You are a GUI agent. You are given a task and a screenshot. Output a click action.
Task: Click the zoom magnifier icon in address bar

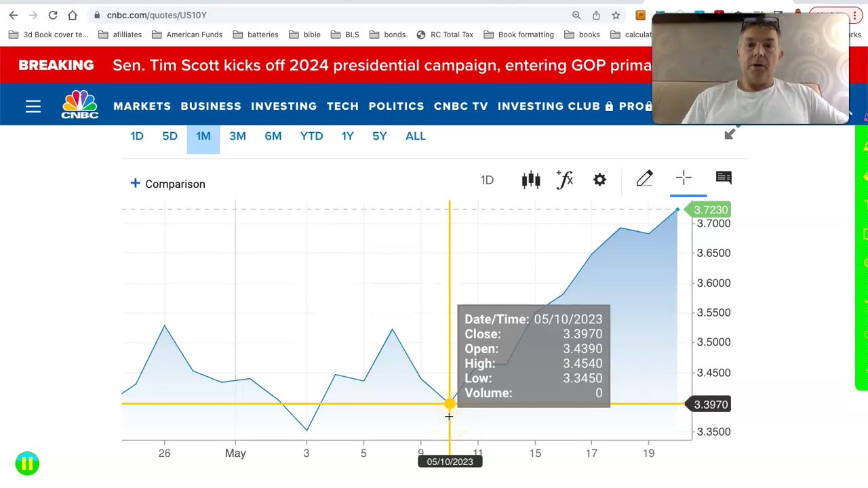pyautogui.click(x=576, y=15)
